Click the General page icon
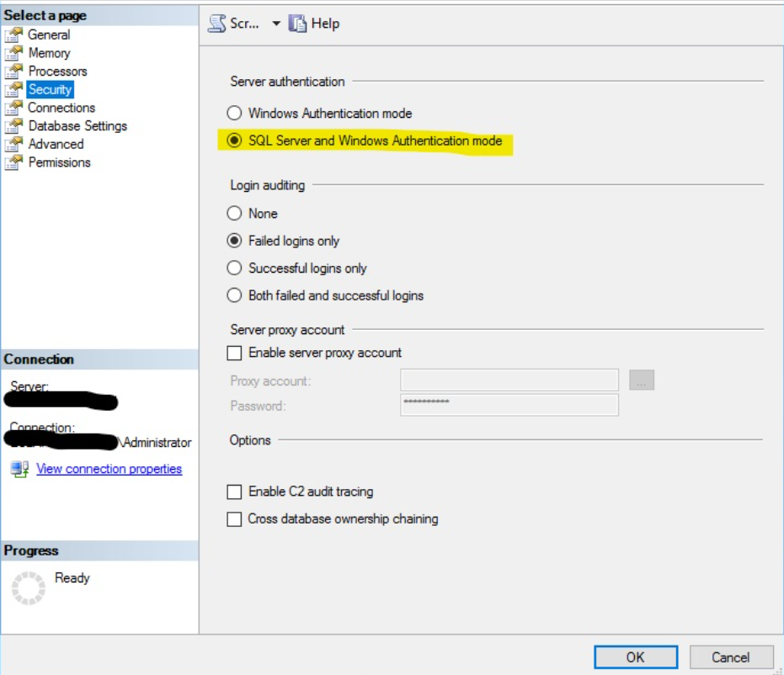784x675 pixels. [13, 35]
